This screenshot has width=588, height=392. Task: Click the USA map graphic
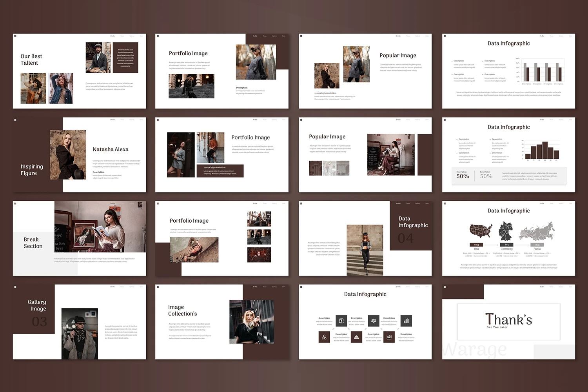[481, 231]
